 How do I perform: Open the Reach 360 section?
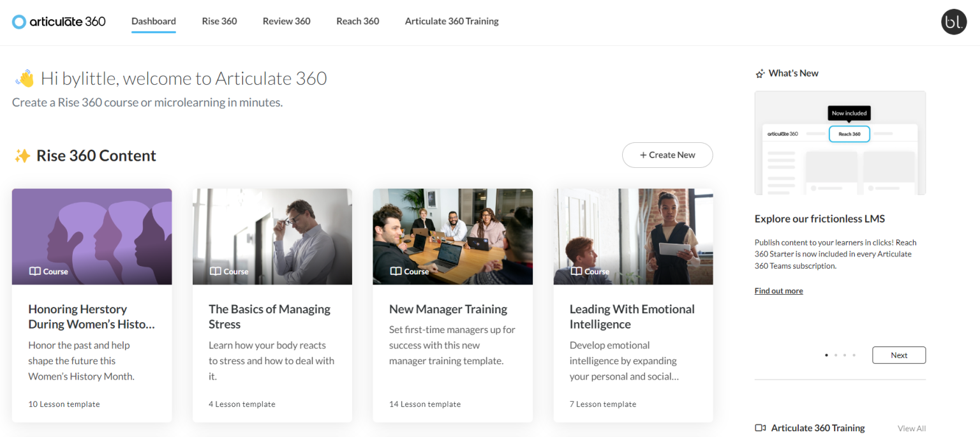[357, 21]
